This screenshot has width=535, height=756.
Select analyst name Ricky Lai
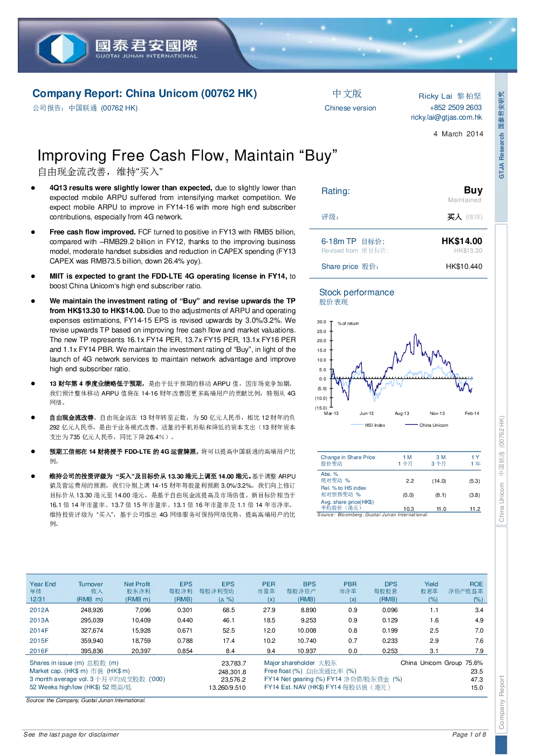point(435,96)
